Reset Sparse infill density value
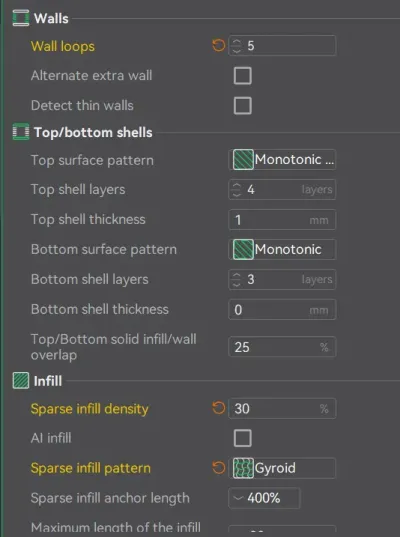Screen dimensions: 400x537 click(218, 408)
